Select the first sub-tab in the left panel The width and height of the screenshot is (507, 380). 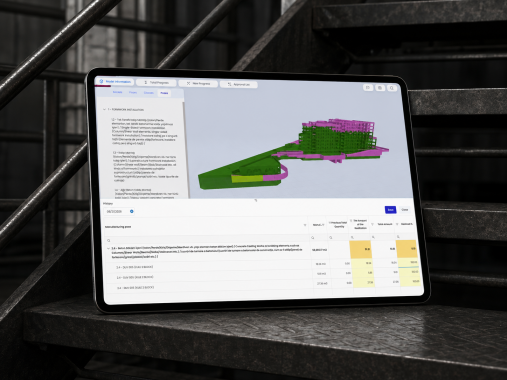[x=117, y=92]
